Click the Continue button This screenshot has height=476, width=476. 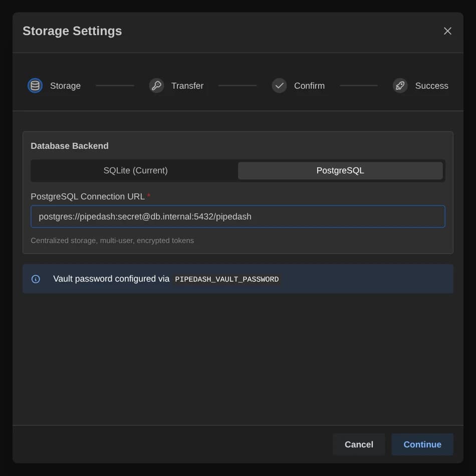422,444
